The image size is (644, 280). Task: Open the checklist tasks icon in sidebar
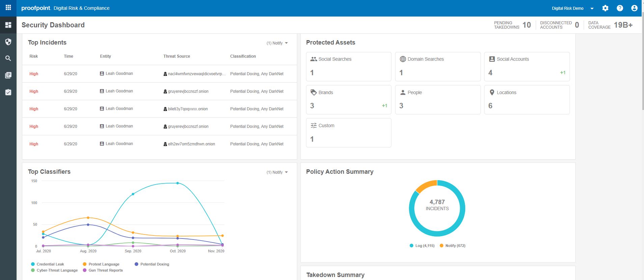8,92
